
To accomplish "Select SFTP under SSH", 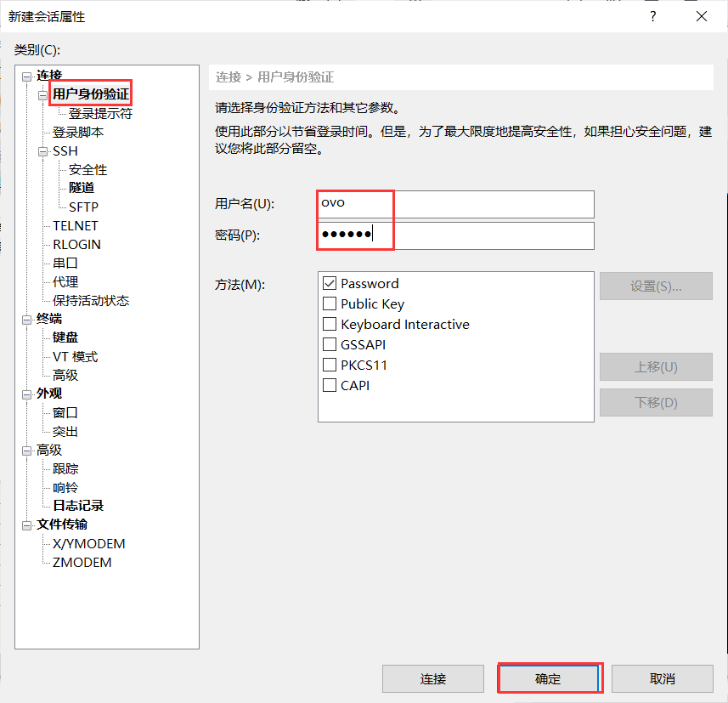I will pyautogui.click(x=83, y=207).
